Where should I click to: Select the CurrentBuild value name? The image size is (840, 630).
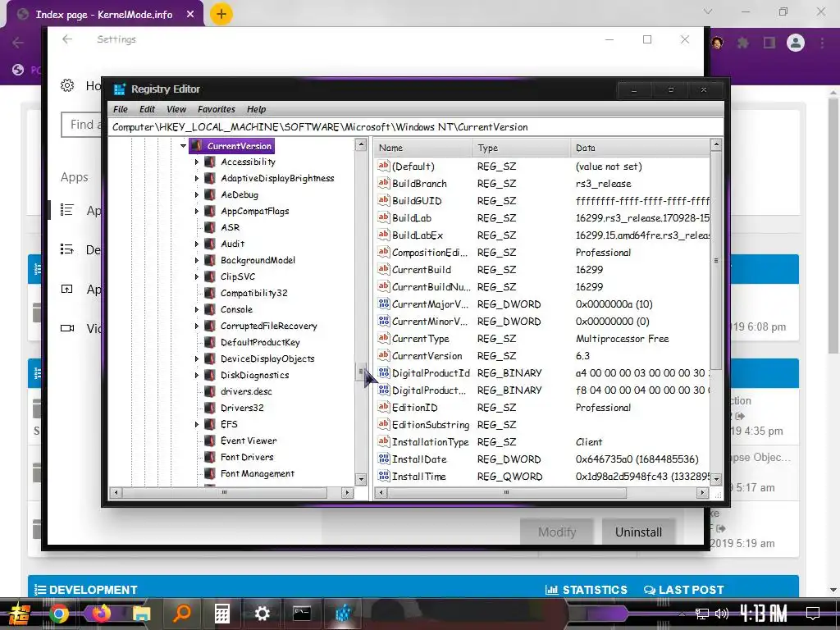(422, 269)
